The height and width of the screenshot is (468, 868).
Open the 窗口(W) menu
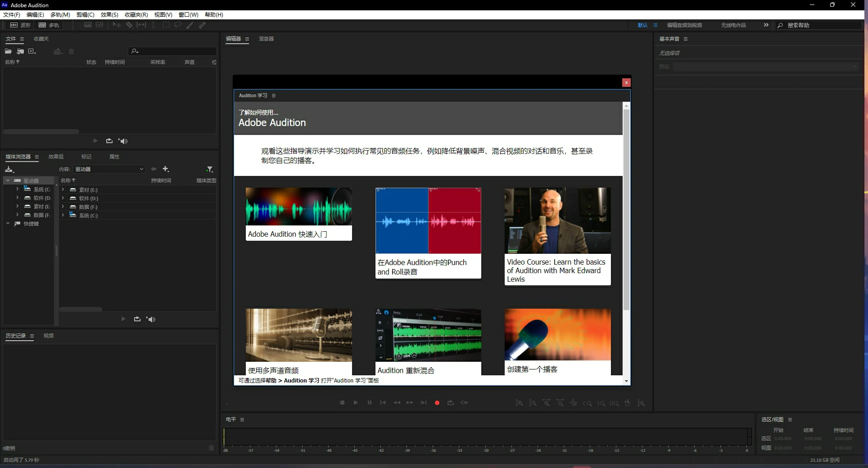click(x=188, y=14)
